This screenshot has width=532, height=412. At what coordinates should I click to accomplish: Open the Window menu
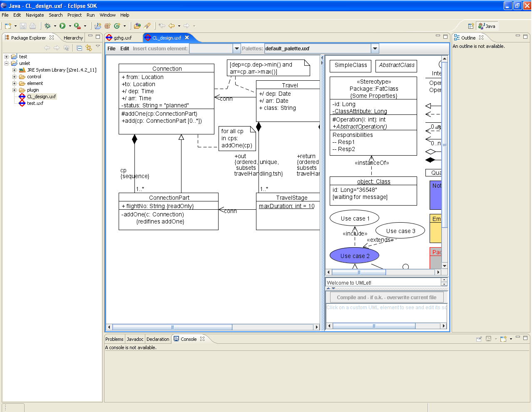point(107,15)
